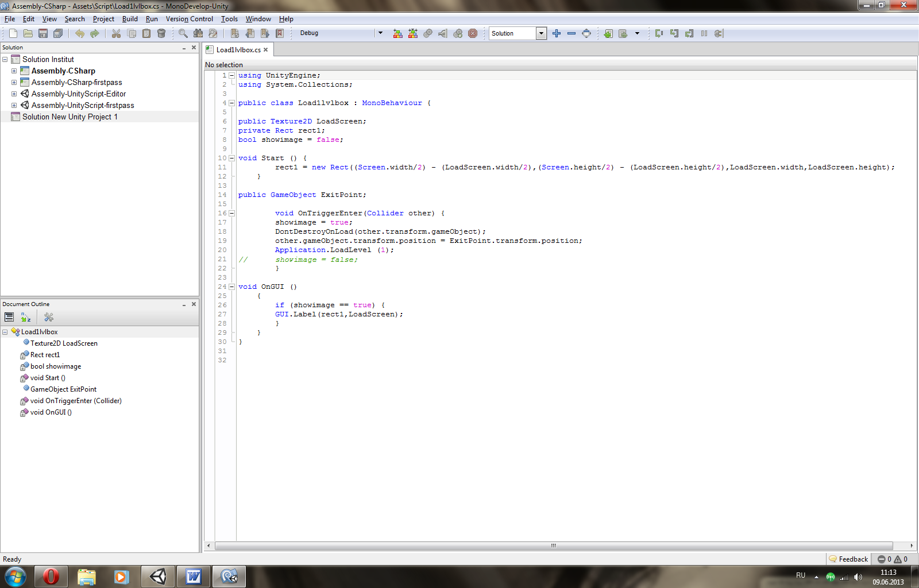Image resolution: width=919 pixels, height=588 pixels.
Task: Select void OnTriggerEnter in Document Outline
Action: tap(76, 401)
